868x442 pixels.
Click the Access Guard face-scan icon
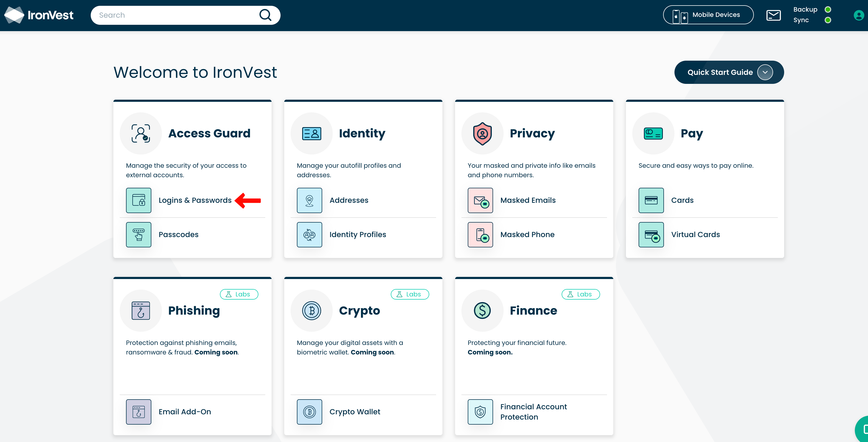point(141,133)
